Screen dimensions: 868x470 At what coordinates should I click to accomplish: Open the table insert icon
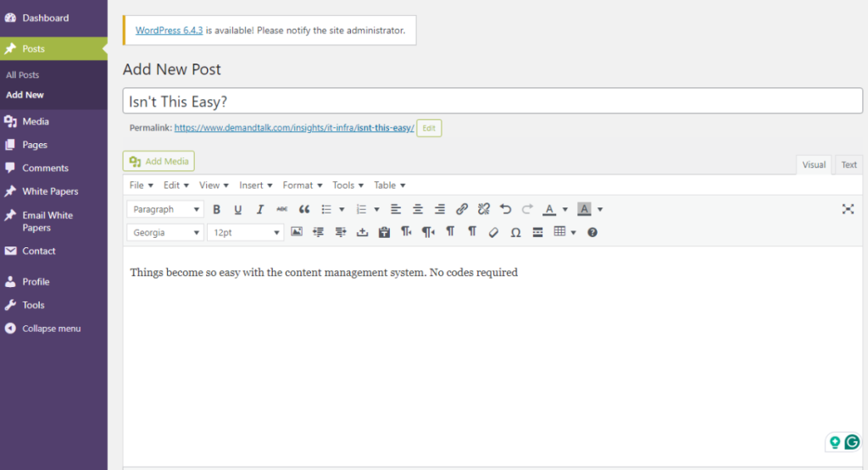coord(559,232)
